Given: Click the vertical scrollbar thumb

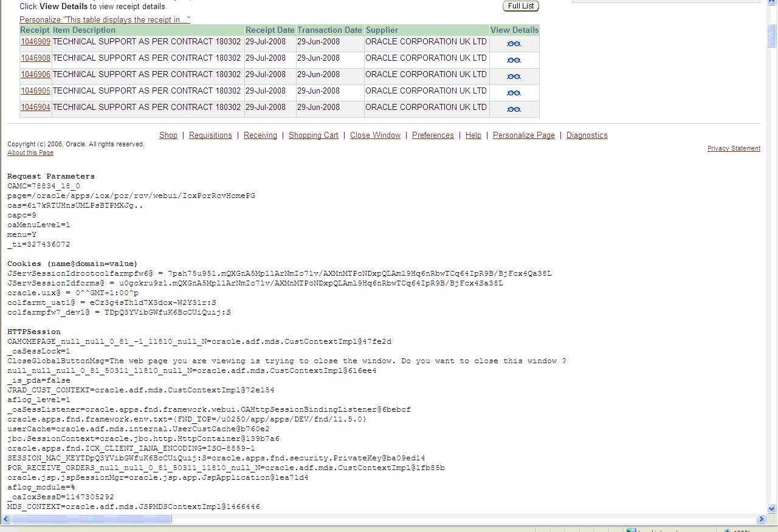Looking at the screenshot, I should (x=772, y=35).
